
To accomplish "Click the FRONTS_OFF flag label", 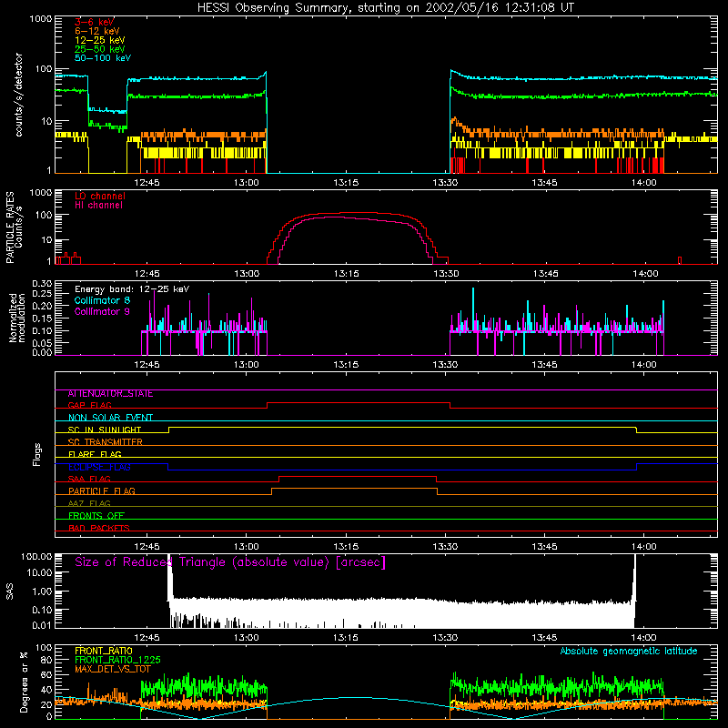I will tap(96, 516).
